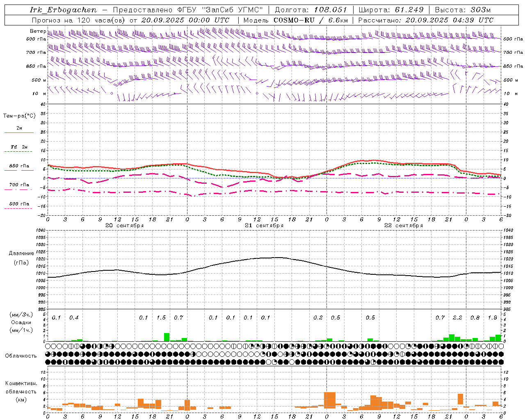Click the 'Ветер' wind panel label
Screen dimensions: 525x420
click(x=38, y=31)
